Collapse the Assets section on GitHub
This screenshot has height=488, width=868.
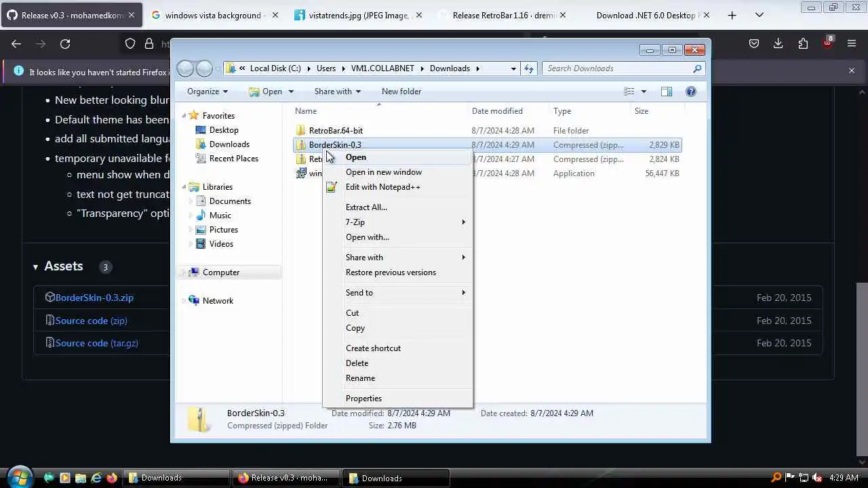[x=35, y=267]
